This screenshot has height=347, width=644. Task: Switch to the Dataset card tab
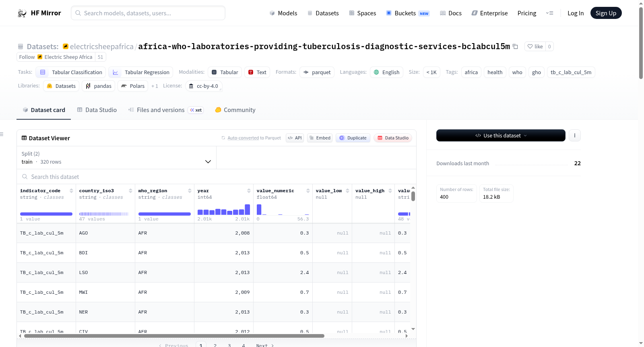click(44, 110)
